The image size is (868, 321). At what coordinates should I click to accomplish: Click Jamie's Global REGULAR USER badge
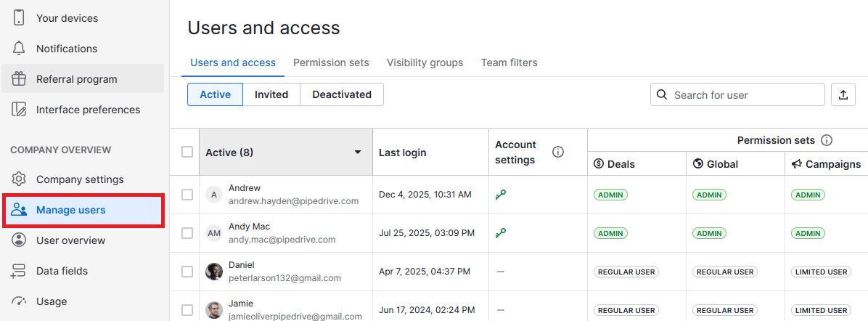[724, 310]
